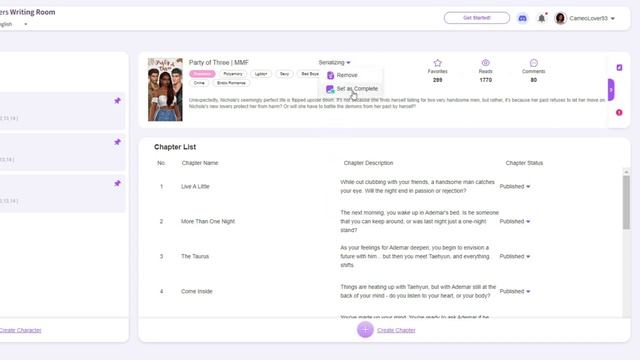This screenshot has height=360, width=640.
Task: Click the story synopsis text
Action: tap(397, 103)
